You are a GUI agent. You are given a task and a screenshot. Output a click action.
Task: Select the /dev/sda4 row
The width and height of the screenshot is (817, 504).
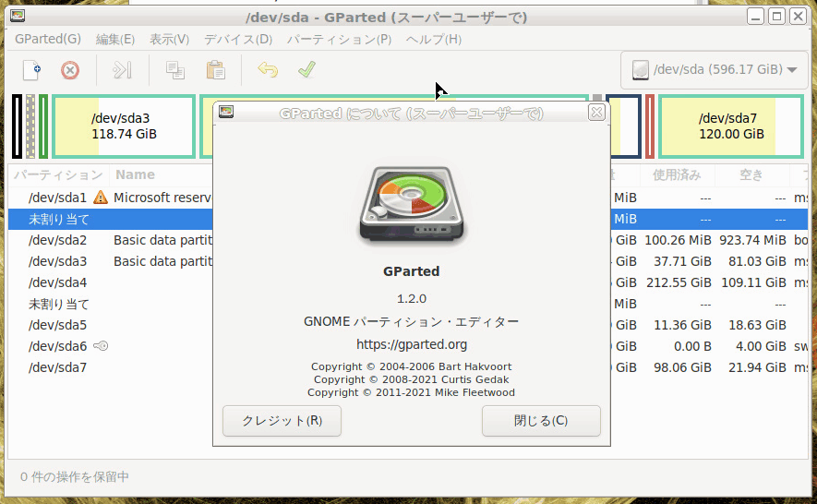[x=408, y=282]
